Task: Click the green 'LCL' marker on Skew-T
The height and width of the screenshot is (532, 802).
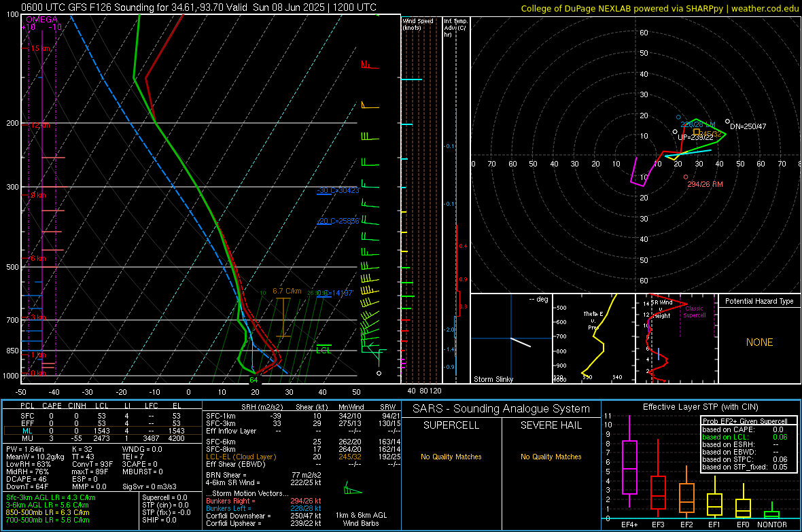Action: point(324,351)
